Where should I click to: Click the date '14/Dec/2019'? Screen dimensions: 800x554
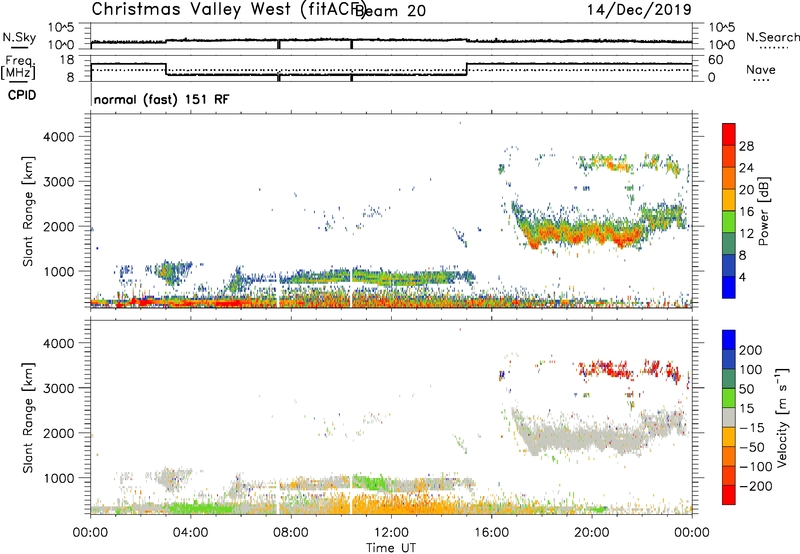(639, 10)
